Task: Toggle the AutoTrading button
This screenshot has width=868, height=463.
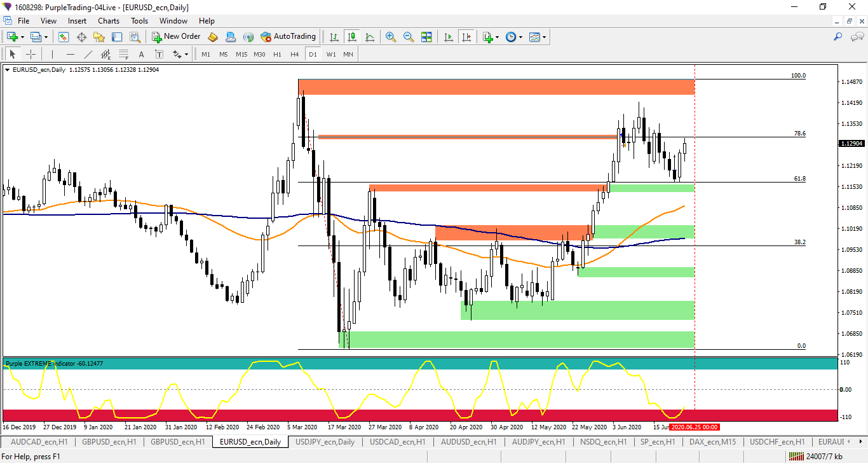Action: [x=288, y=37]
